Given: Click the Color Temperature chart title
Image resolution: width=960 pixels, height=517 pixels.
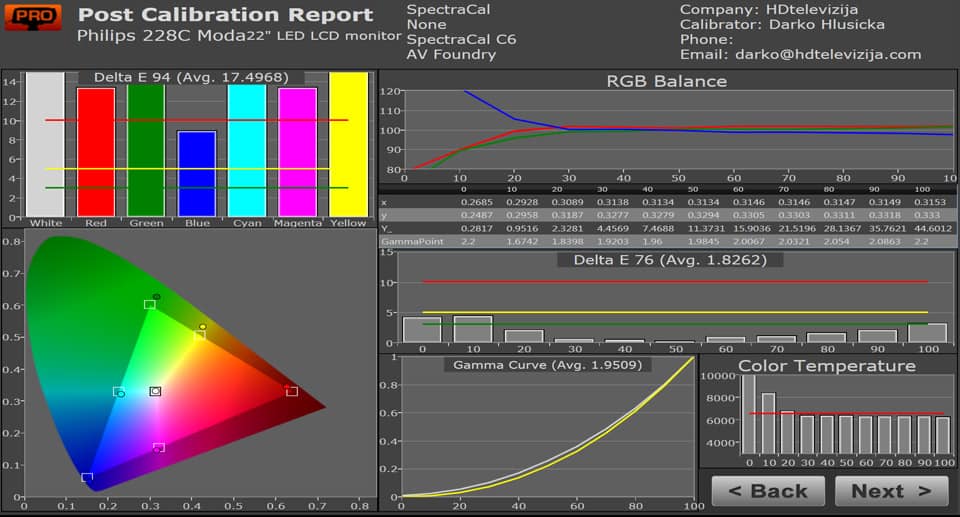Looking at the screenshot, I should pos(827,366).
